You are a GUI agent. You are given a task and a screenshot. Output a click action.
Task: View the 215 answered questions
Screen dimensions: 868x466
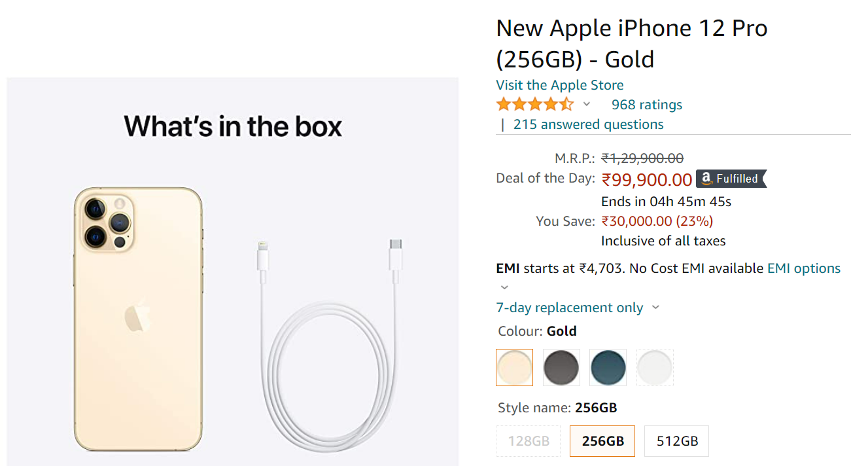pos(588,124)
